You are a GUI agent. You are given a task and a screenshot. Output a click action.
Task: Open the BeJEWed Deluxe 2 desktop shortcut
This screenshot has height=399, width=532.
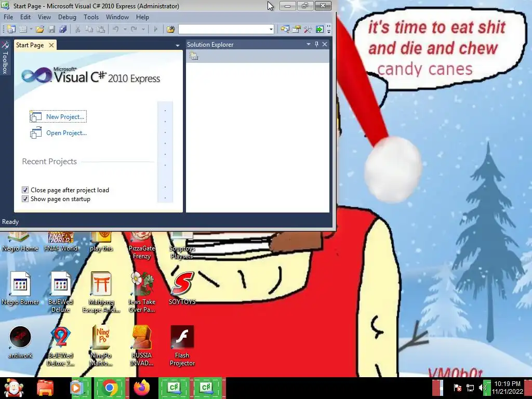click(61, 345)
